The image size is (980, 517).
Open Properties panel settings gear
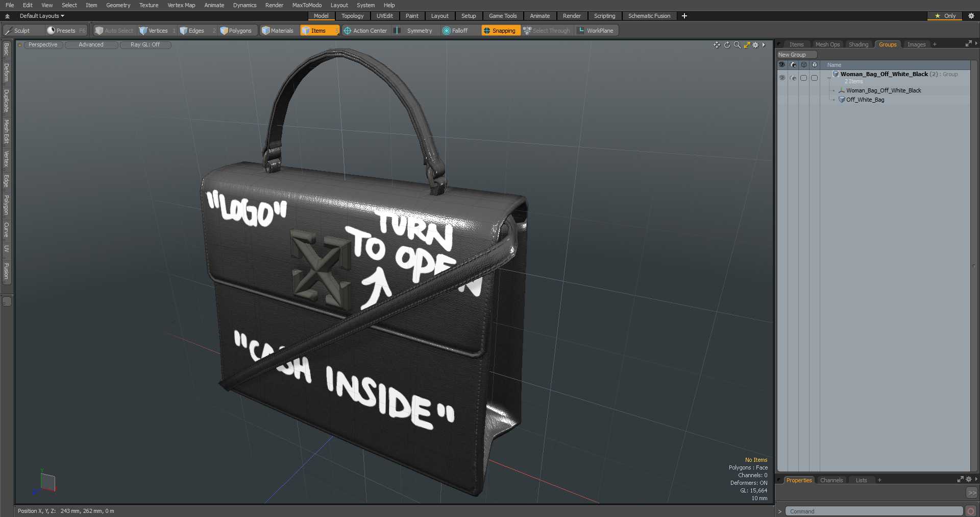click(x=968, y=479)
